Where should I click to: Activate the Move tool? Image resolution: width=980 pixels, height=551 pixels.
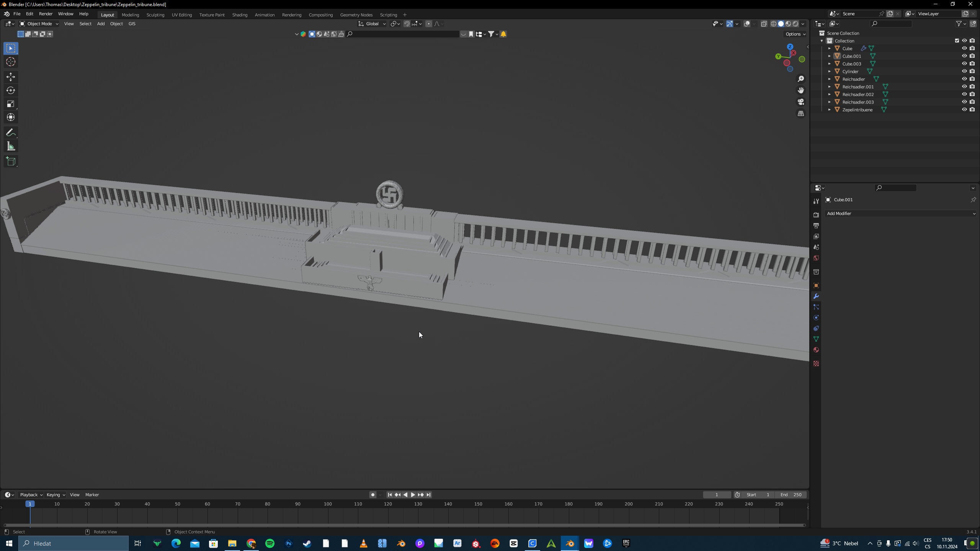point(11,77)
